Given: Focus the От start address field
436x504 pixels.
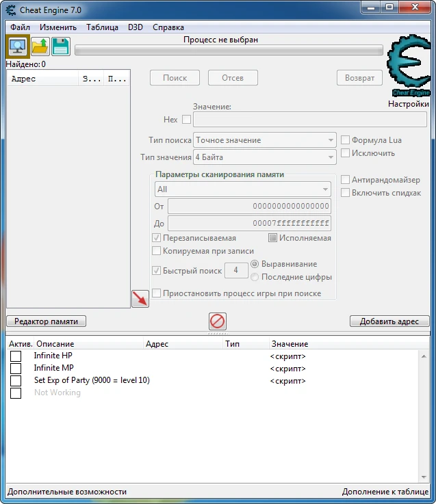Looking at the screenshot, I should click(x=249, y=206).
